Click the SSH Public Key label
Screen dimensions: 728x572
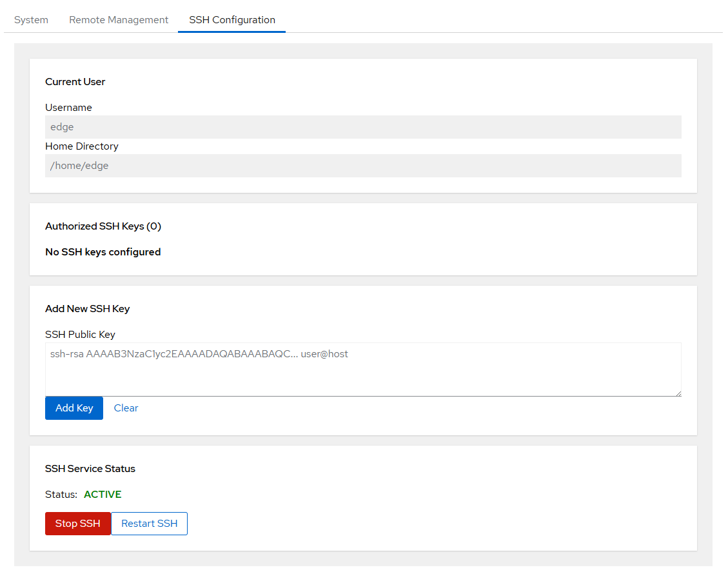point(80,335)
